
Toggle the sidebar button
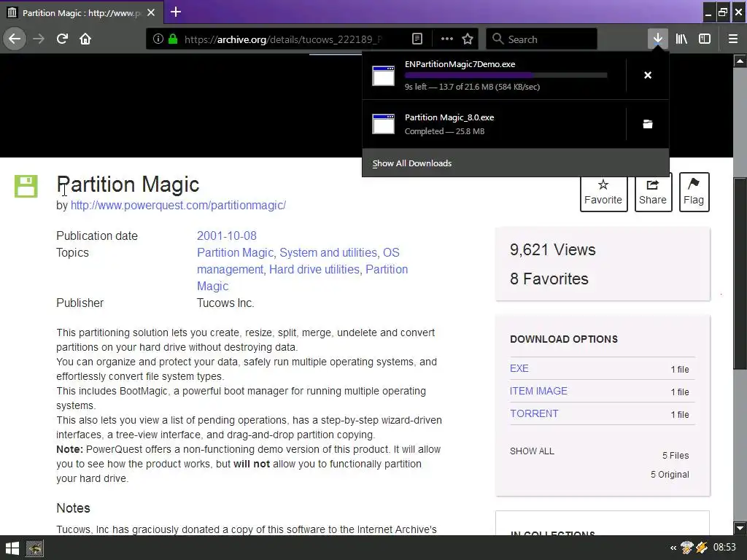pos(705,39)
